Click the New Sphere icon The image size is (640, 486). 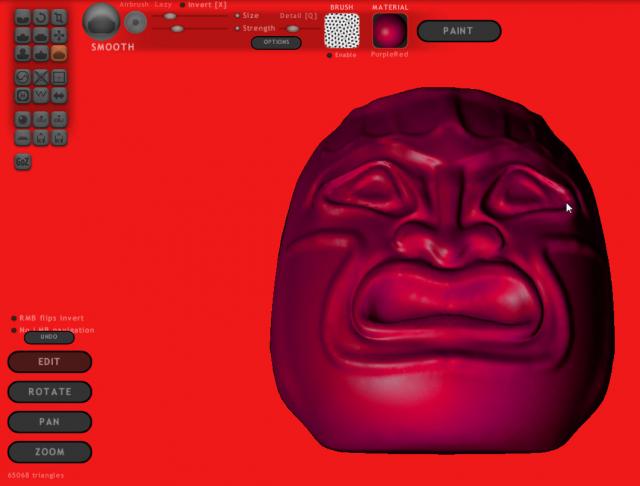(x=23, y=118)
